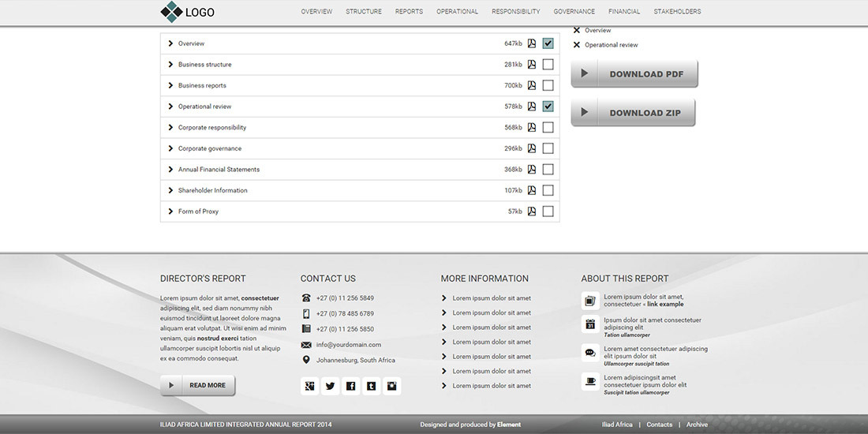Remove Operational review with its X icon
The height and width of the screenshot is (434, 868).
[576, 45]
